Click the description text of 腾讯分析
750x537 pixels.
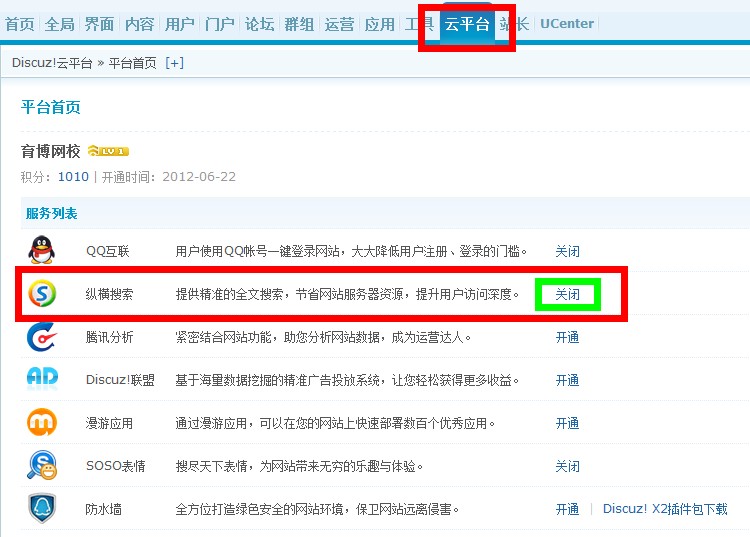click(x=323, y=337)
